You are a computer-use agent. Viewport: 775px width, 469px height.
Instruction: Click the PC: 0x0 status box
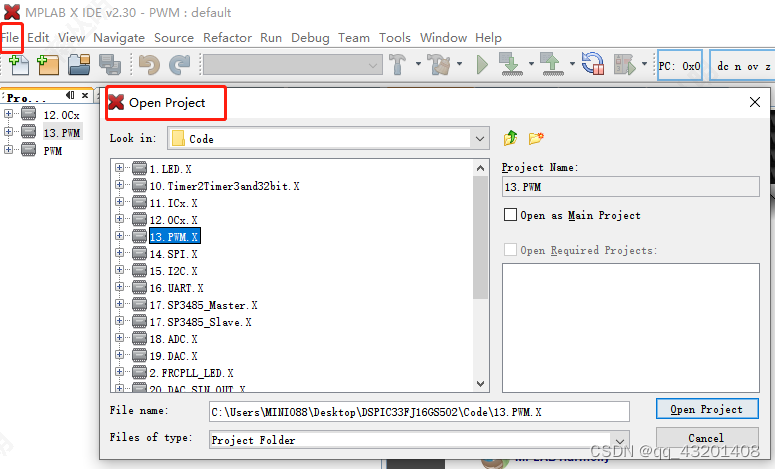[x=680, y=66]
